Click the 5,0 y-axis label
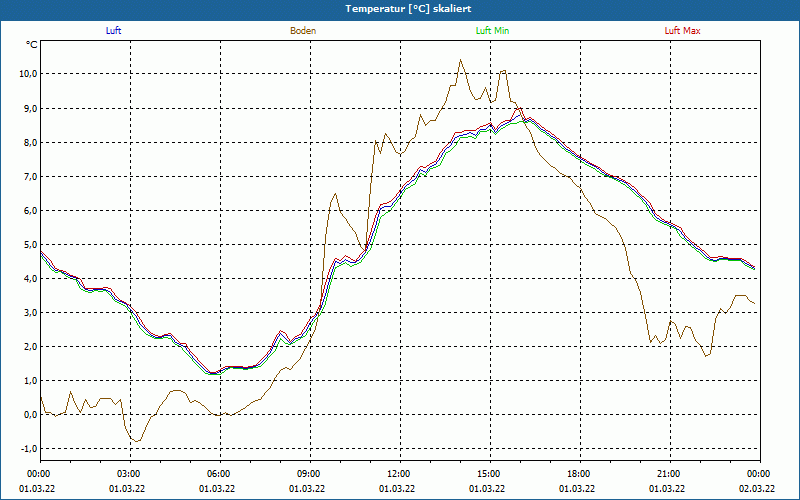800x500 pixels. tap(30, 244)
